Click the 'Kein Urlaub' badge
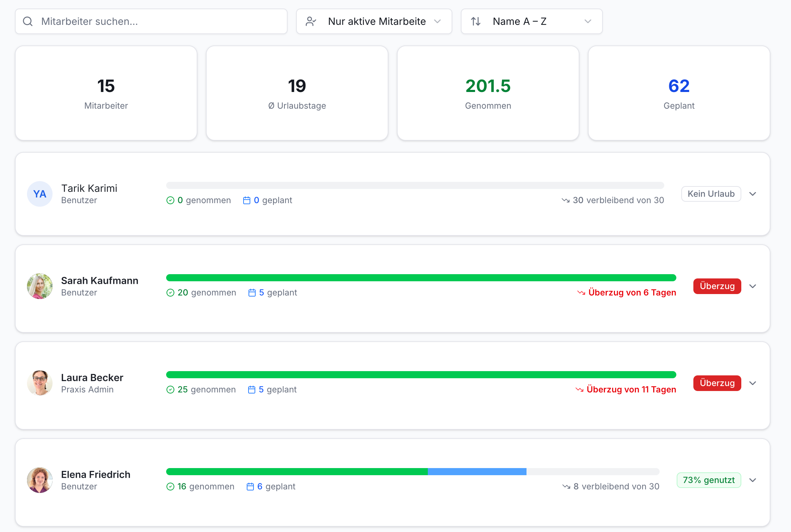 (x=711, y=194)
